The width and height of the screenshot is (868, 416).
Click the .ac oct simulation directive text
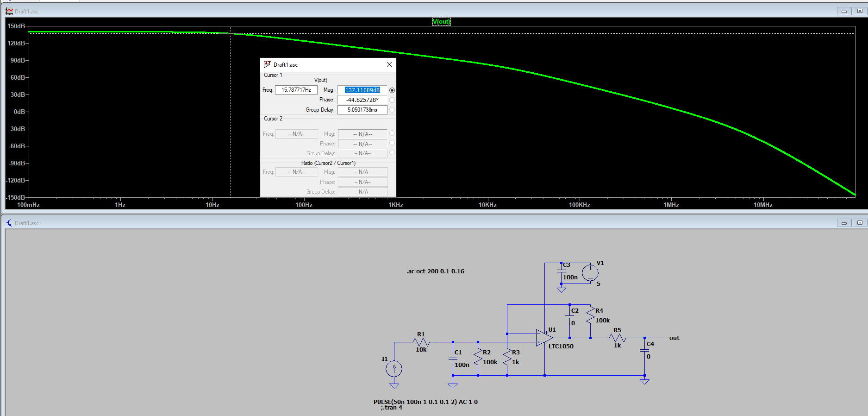pos(435,271)
